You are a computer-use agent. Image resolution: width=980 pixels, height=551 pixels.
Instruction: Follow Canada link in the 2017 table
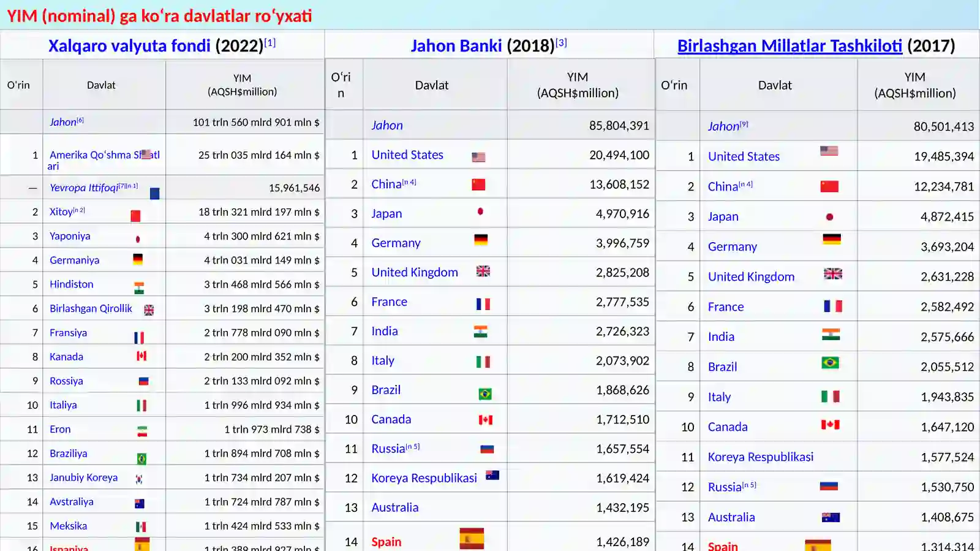coord(728,427)
